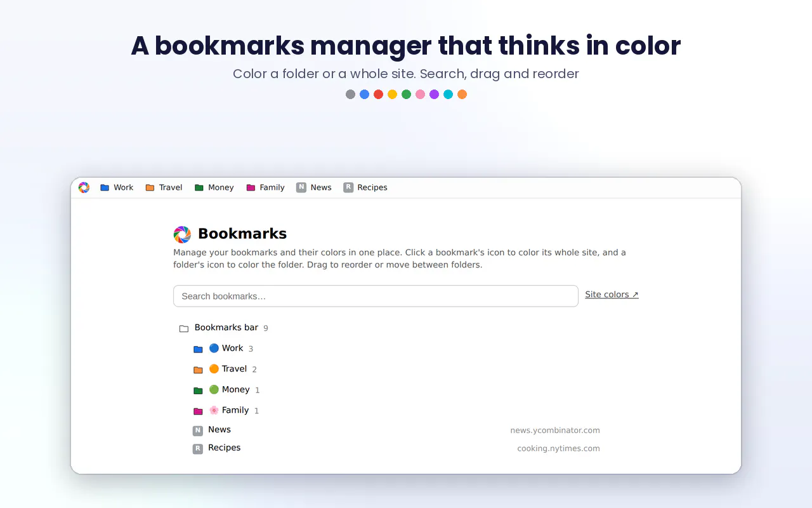Click the green Money folder icon in bar
812x508 pixels.
pos(199,188)
